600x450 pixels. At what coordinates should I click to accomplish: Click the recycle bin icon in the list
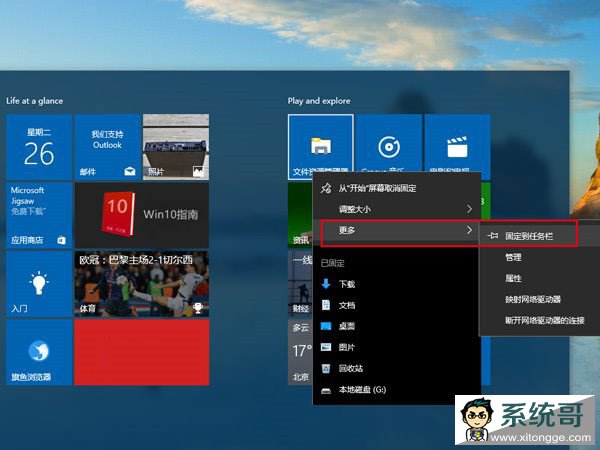click(x=326, y=368)
